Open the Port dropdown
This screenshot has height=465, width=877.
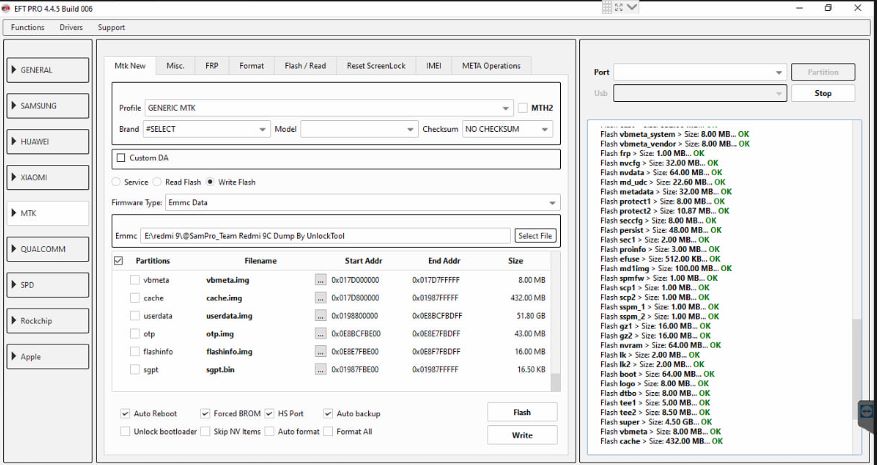point(700,72)
